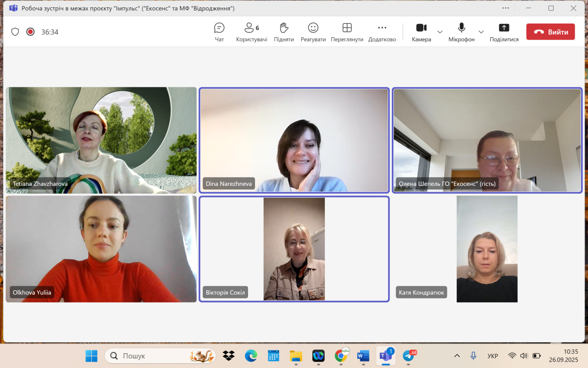Image resolution: width=588 pixels, height=368 pixels.
Task: Leave the meeting with Вийти button
Action: point(550,32)
